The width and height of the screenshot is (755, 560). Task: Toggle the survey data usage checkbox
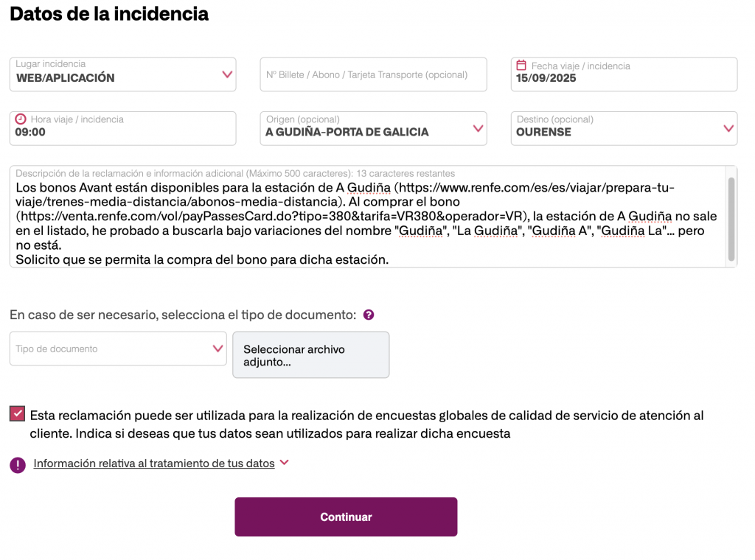coord(17,414)
